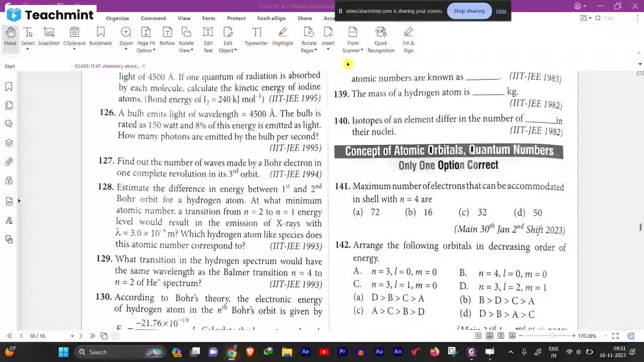The width and height of the screenshot is (644, 362).
Task: Activate the Reflow view
Action: coord(167,37)
